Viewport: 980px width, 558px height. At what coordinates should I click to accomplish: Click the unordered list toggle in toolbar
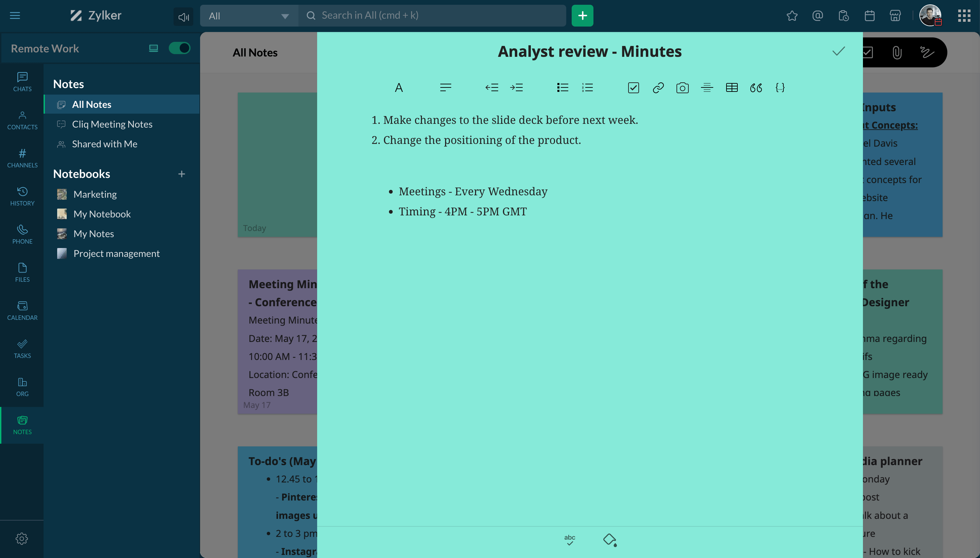pos(563,87)
